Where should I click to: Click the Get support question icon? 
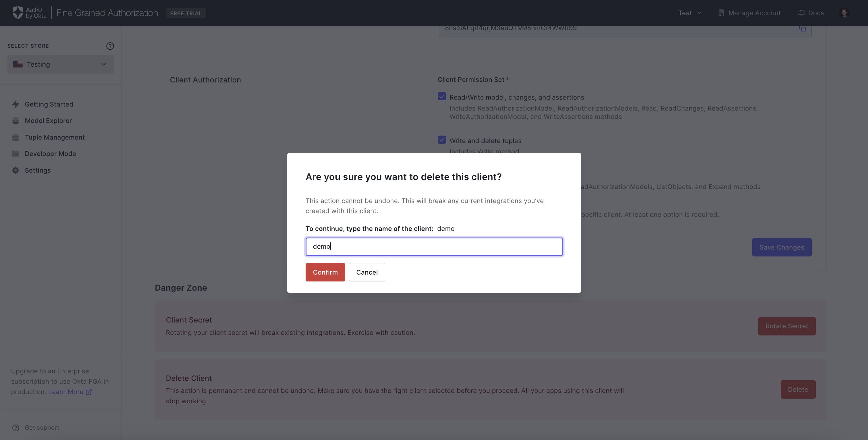coord(16,428)
